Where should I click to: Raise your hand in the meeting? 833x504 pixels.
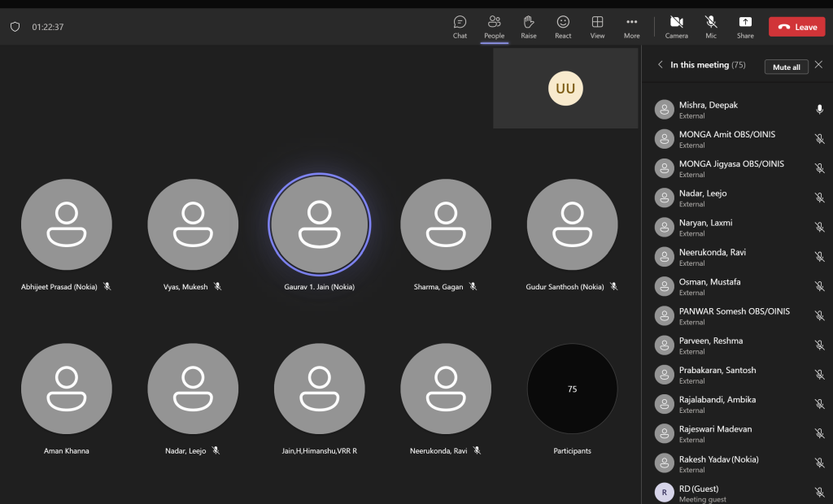click(x=528, y=26)
